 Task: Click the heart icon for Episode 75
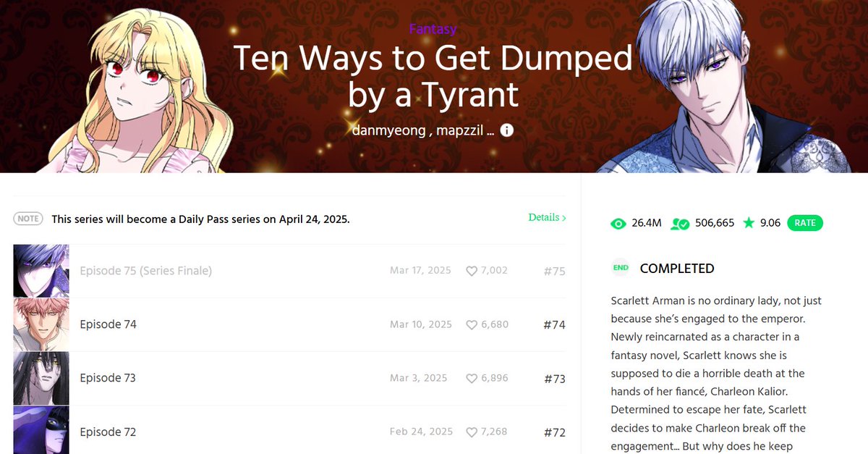[x=472, y=271]
